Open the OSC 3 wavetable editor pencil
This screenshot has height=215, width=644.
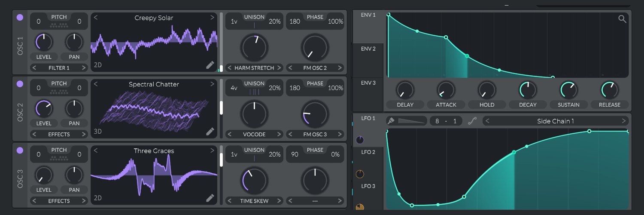pyautogui.click(x=210, y=198)
